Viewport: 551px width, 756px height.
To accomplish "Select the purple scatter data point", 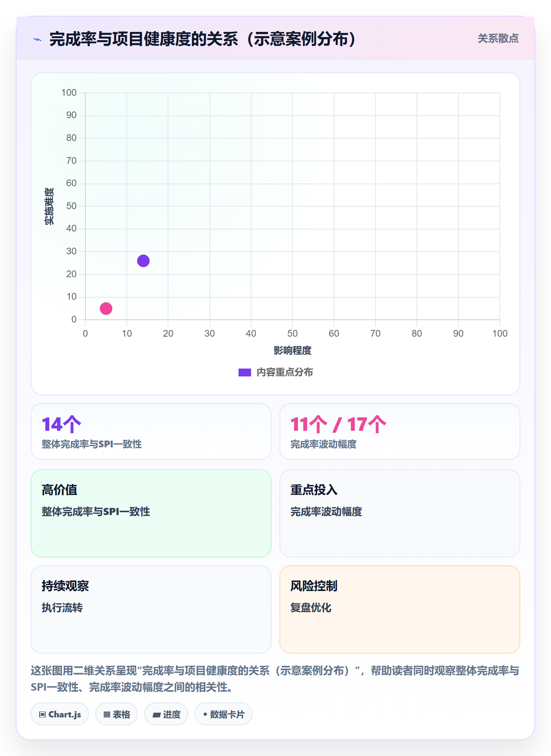I will (x=143, y=261).
